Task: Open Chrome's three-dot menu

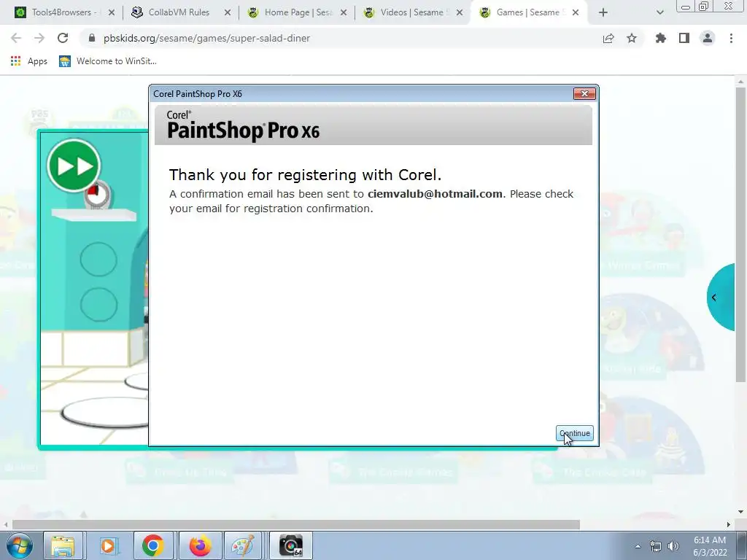Action: click(731, 38)
